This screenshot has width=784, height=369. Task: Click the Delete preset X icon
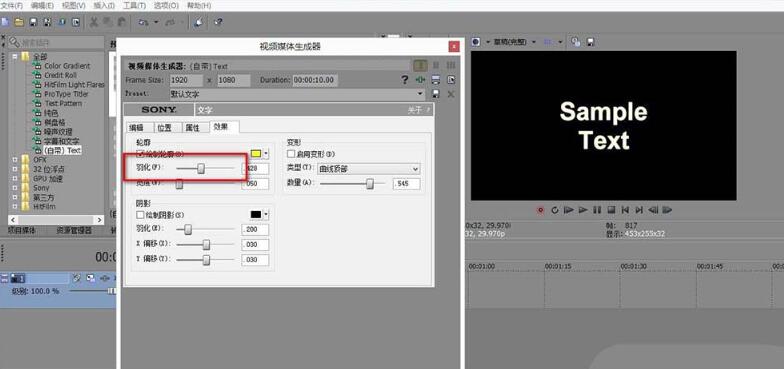pos(450,94)
